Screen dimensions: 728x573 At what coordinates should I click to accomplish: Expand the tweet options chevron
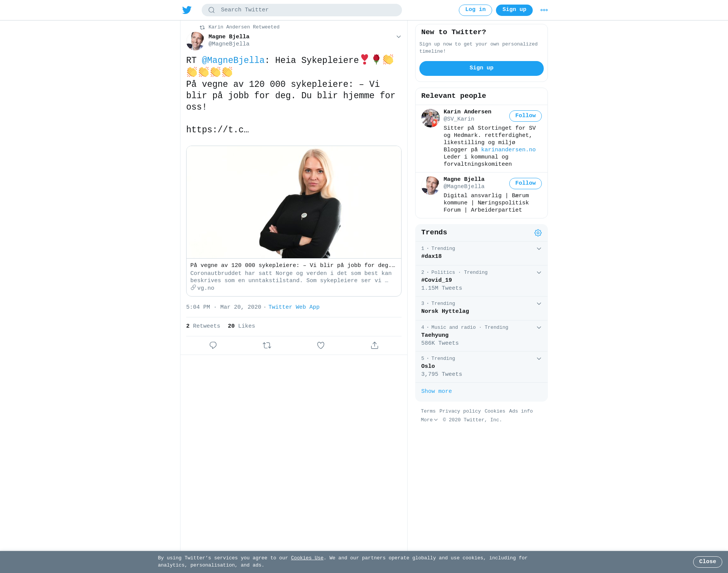(x=399, y=37)
